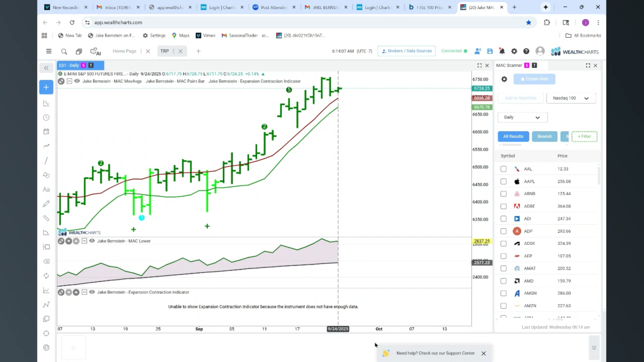Filter scanner by Bearish results

544,136
